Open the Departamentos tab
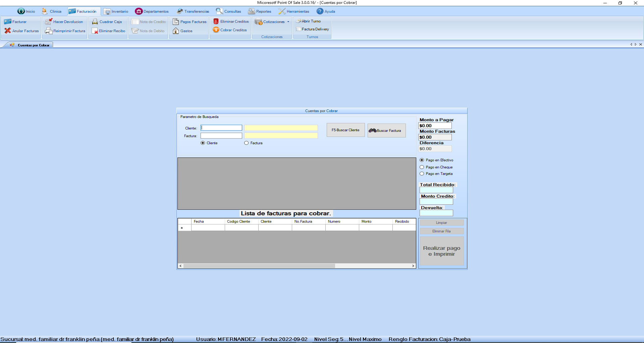Viewport: 644px width, 343px height. coord(152,11)
